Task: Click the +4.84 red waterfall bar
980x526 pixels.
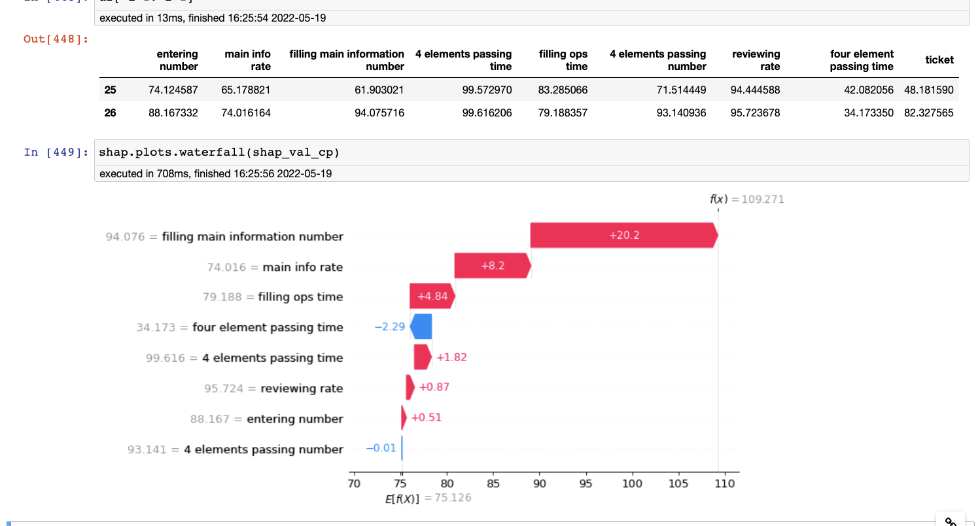Action: coord(432,296)
